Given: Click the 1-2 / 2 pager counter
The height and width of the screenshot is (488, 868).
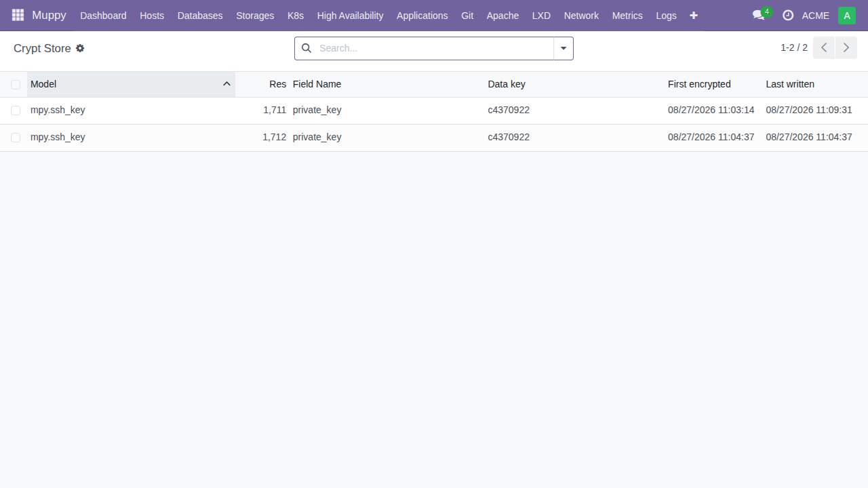Looking at the screenshot, I should click(x=794, y=47).
